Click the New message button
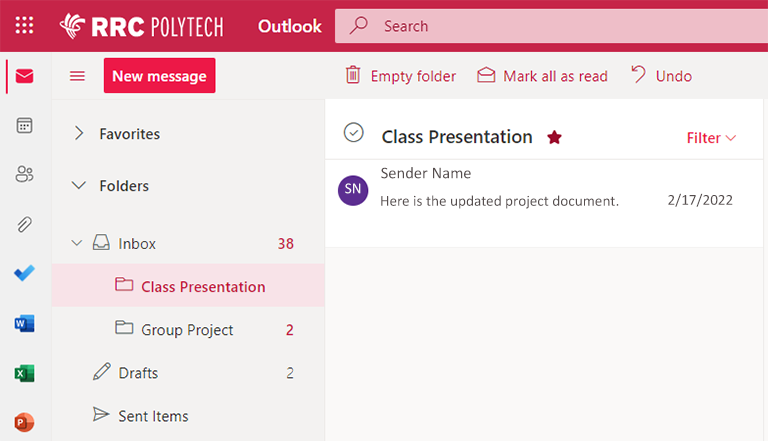768x441 pixels. 159,76
